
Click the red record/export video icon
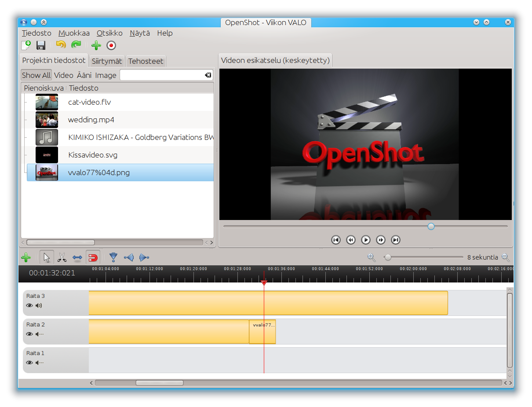point(111,45)
